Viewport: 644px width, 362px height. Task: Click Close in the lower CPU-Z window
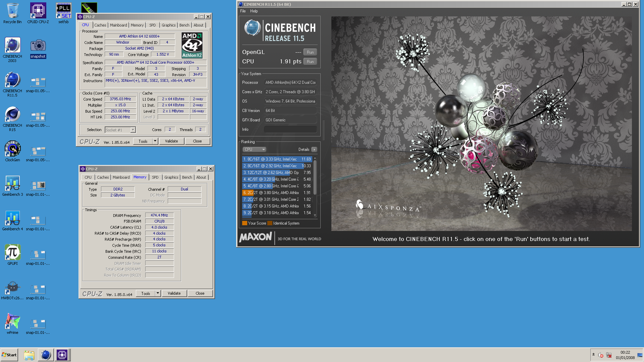pyautogui.click(x=200, y=293)
